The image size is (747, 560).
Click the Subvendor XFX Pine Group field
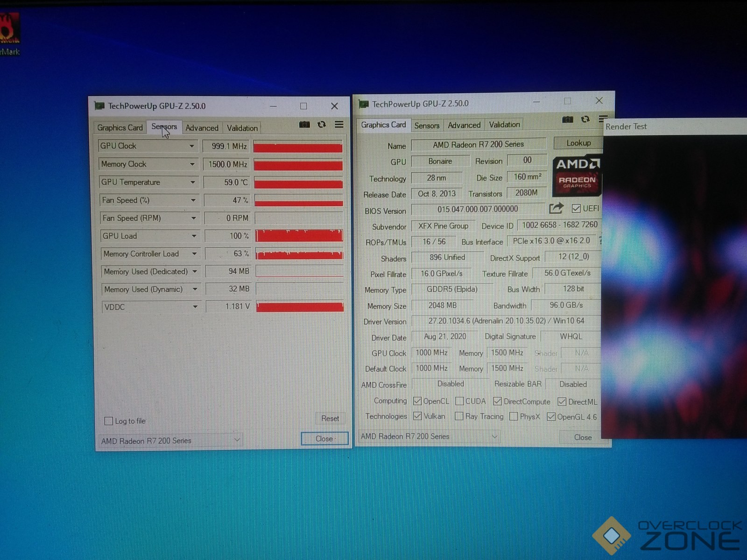click(443, 226)
